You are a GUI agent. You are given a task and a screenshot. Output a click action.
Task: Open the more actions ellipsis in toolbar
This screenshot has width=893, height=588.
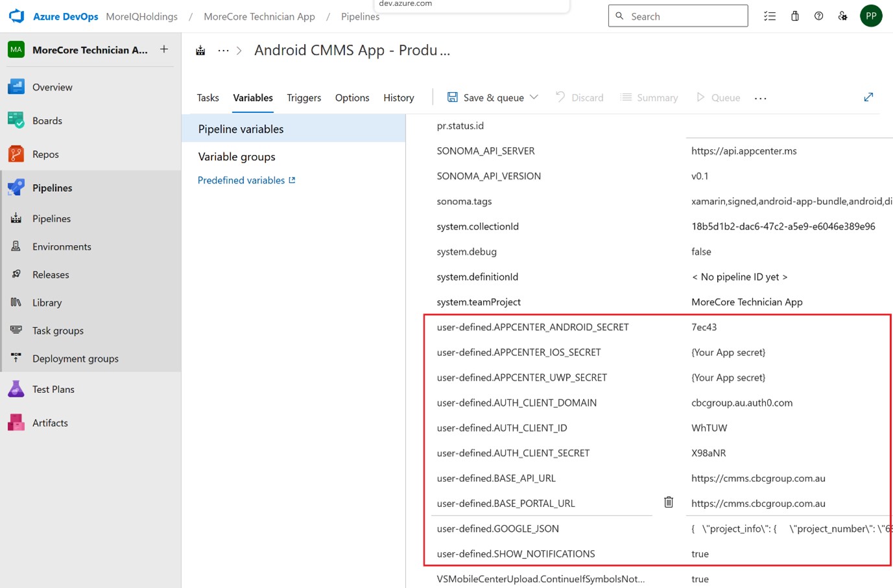(x=761, y=98)
